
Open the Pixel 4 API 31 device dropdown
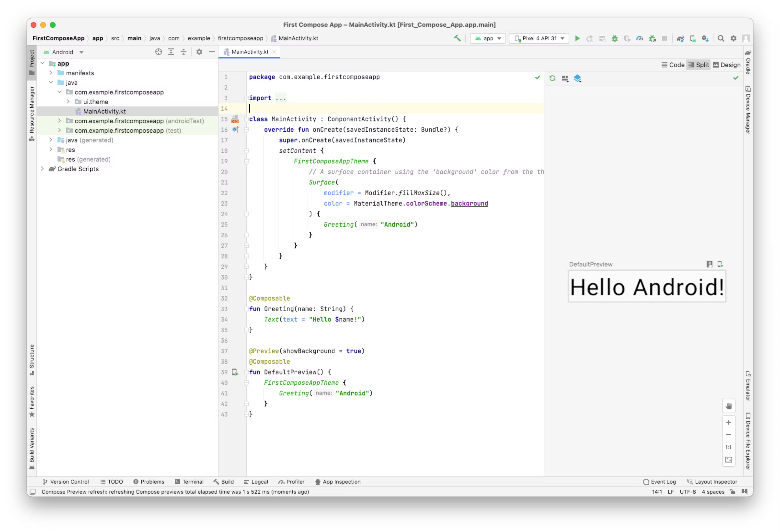click(539, 39)
